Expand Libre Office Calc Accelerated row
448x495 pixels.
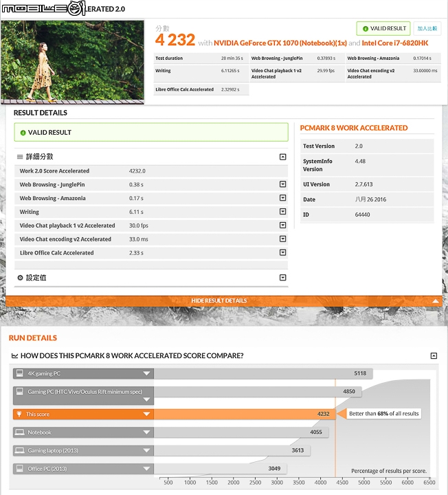coord(282,252)
